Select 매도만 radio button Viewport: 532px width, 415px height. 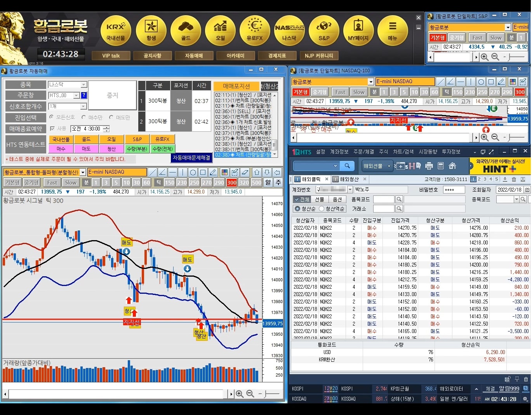(111, 117)
